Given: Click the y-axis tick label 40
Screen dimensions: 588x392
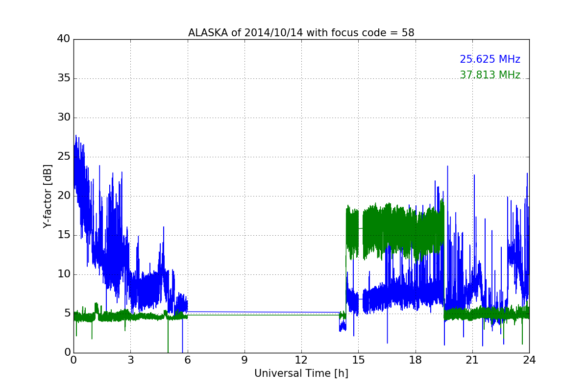Looking at the screenshot, I should [64, 39].
